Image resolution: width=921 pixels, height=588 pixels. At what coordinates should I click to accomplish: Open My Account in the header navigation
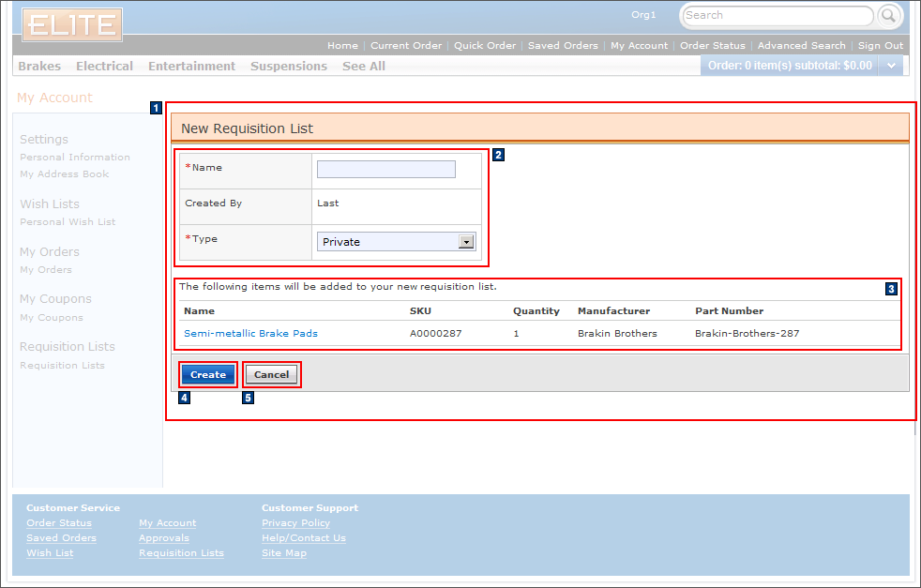(639, 45)
